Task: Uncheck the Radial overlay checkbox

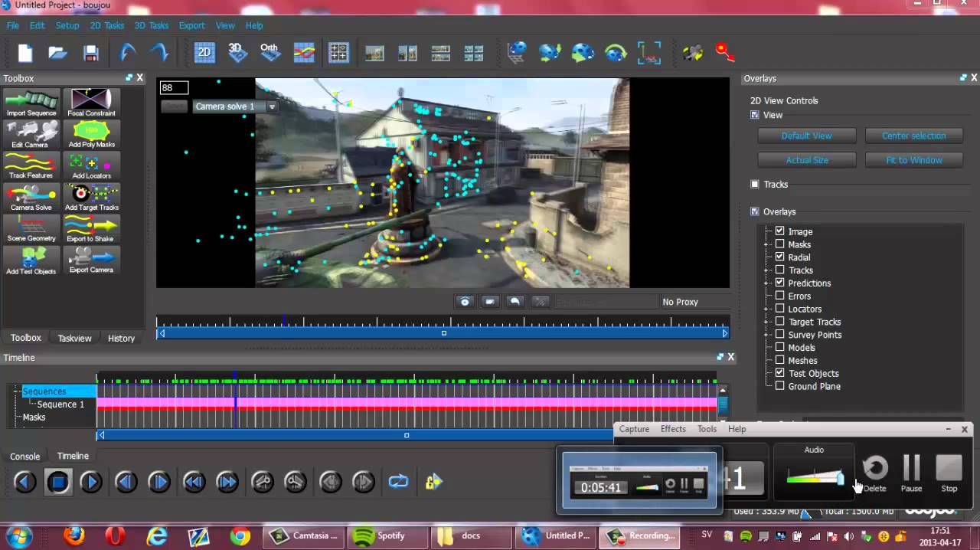Action: coord(779,257)
